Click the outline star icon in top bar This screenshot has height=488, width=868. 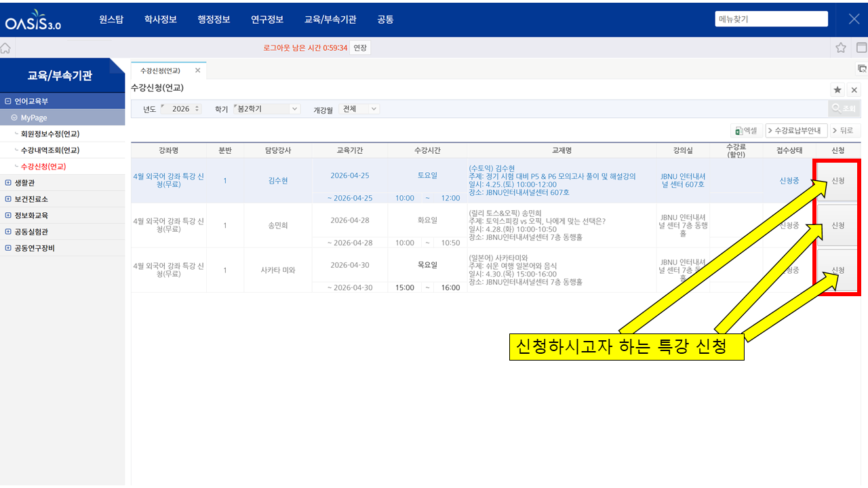tap(841, 47)
